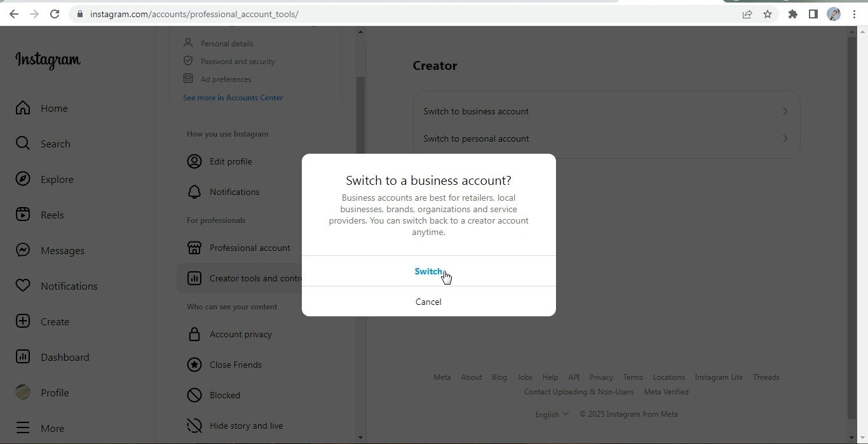Open Home label in left navigation

pos(54,109)
